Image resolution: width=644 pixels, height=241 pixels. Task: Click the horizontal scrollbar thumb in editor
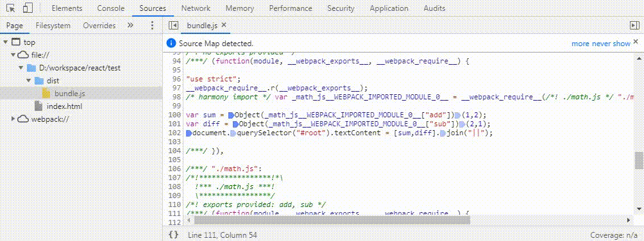point(332,220)
